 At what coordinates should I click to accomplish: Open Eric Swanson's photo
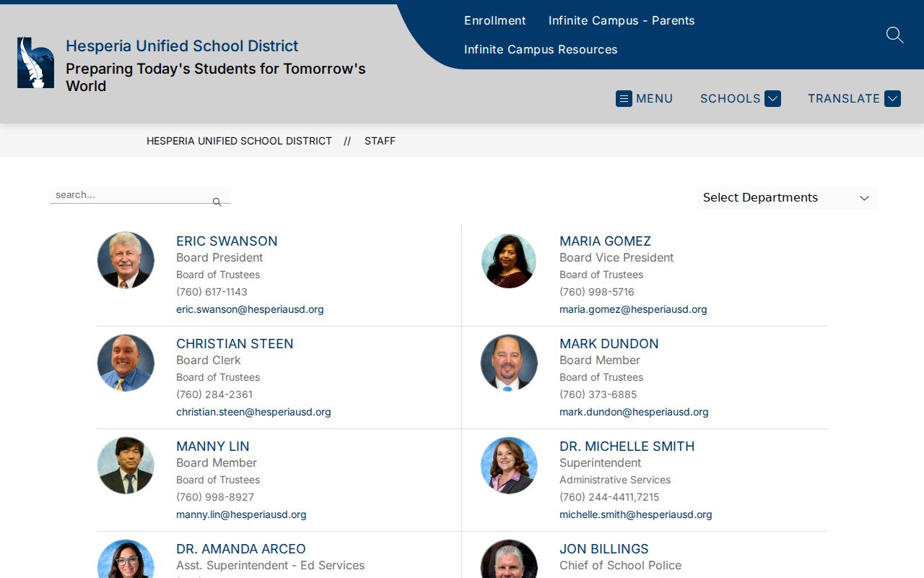pos(126,260)
